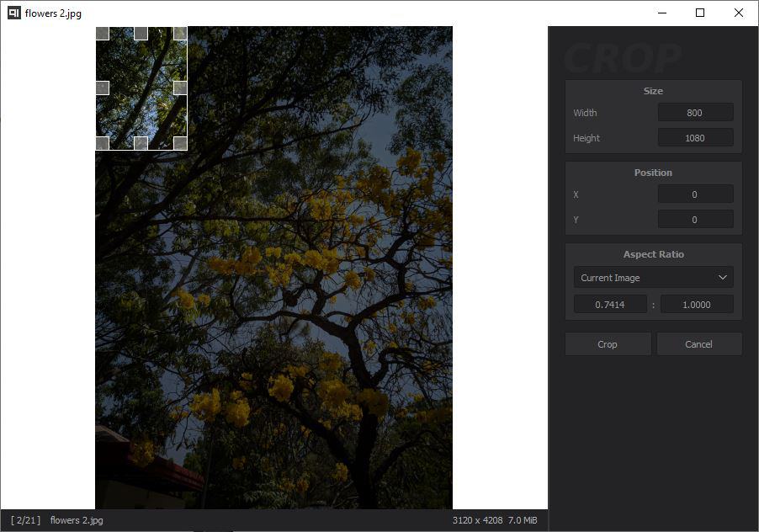This screenshot has height=532, width=759.
Task: Click the middle-right crop handle
Action: click(x=180, y=88)
